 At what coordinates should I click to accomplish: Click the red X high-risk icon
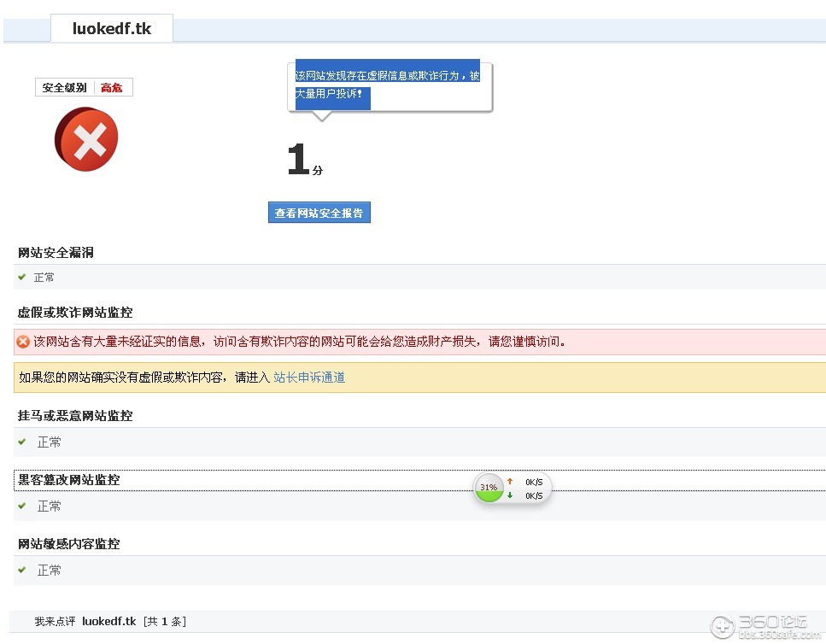pyautogui.click(x=86, y=139)
